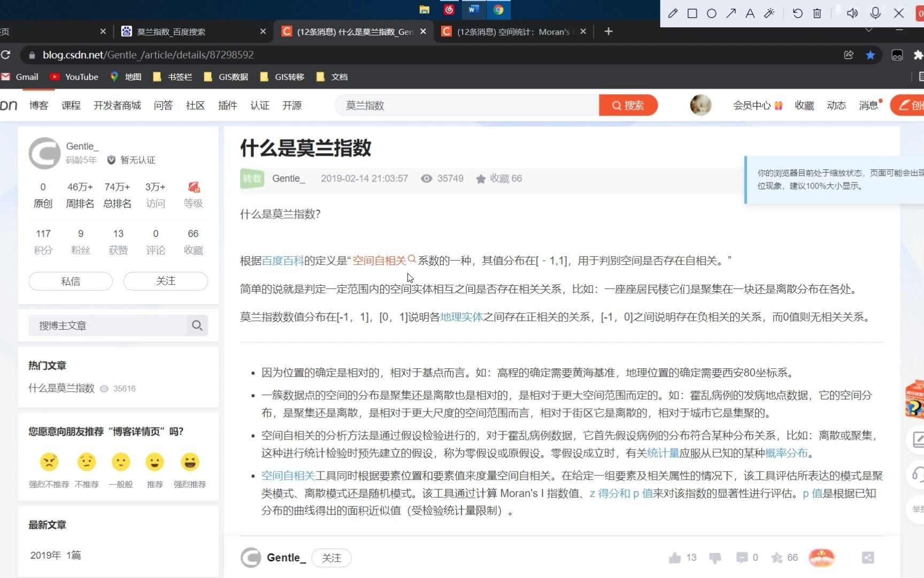
Task: Open a new browser tab
Action: (x=608, y=32)
